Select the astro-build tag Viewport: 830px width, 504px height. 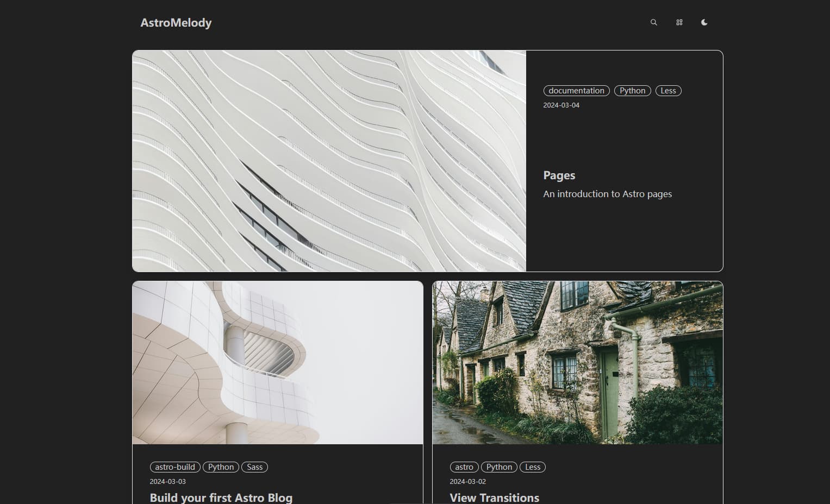(x=174, y=467)
